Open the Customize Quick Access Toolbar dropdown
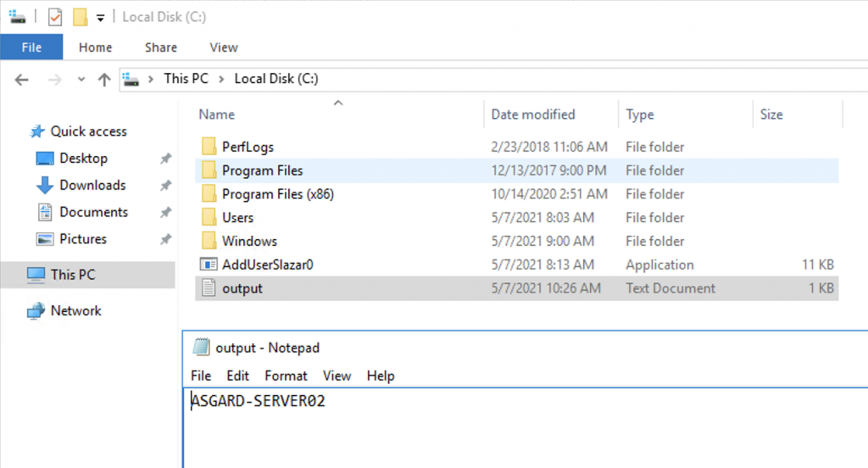The height and width of the screenshot is (468, 868). tap(101, 17)
